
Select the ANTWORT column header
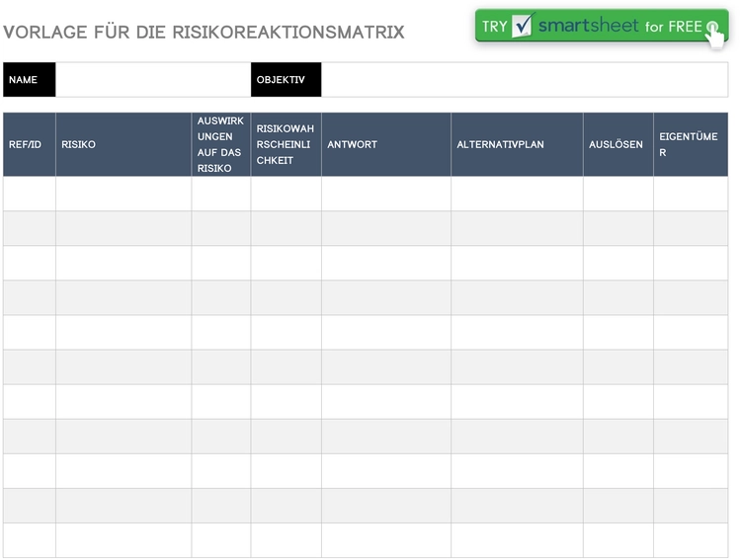pyautogui.click(x=386, y=144)
